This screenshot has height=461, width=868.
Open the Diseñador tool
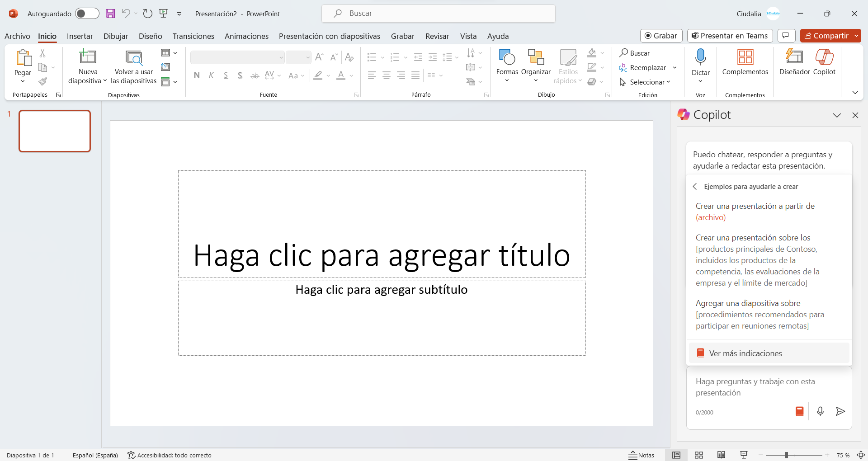click(x=794, y=62)
